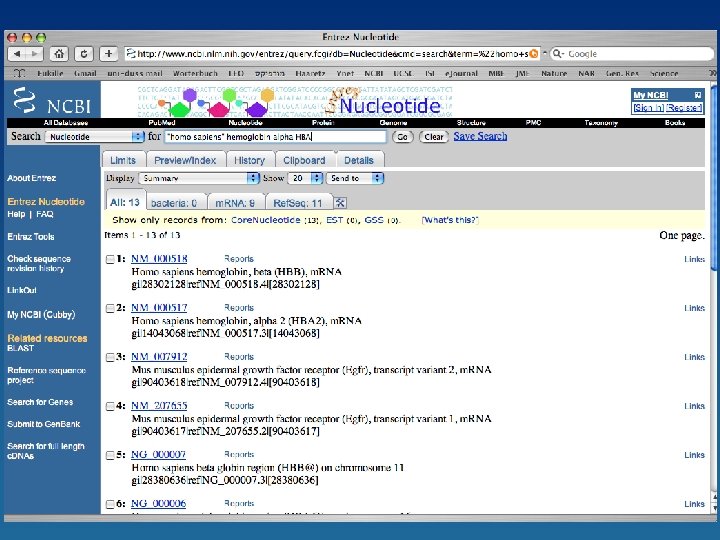Viewport: 720px width, 540px height.
Task: Open the Display format dropdown (Summary)
Action: [199, 178]
